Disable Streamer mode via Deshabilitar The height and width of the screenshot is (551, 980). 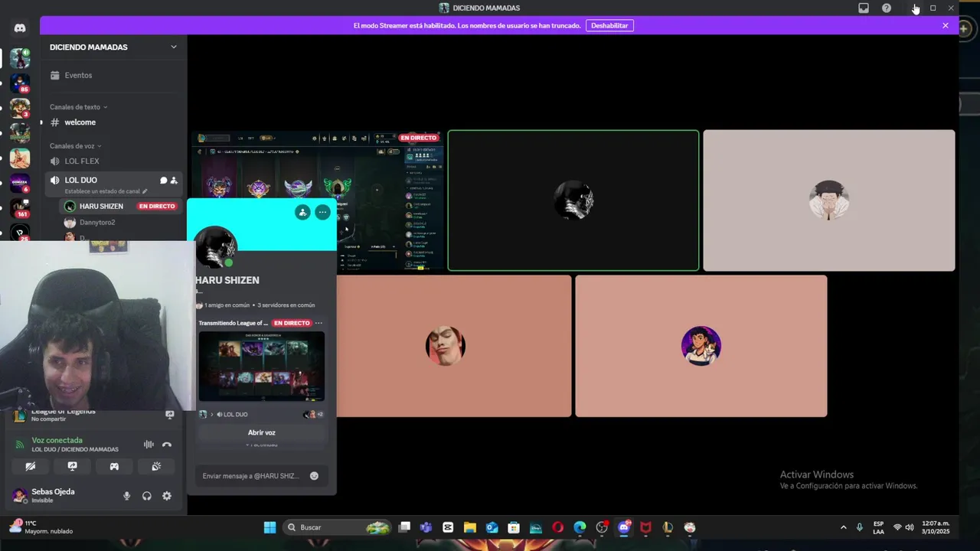[x=609, y=25]
